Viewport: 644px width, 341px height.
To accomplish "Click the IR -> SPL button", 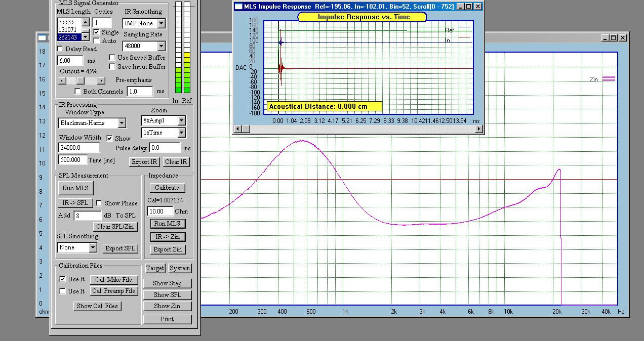I will point(75,203).
